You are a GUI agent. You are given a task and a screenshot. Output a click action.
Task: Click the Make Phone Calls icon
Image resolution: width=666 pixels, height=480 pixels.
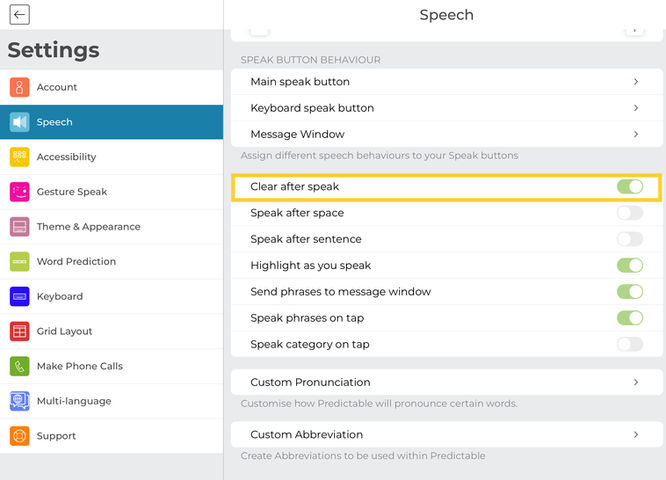coord(20,366)
